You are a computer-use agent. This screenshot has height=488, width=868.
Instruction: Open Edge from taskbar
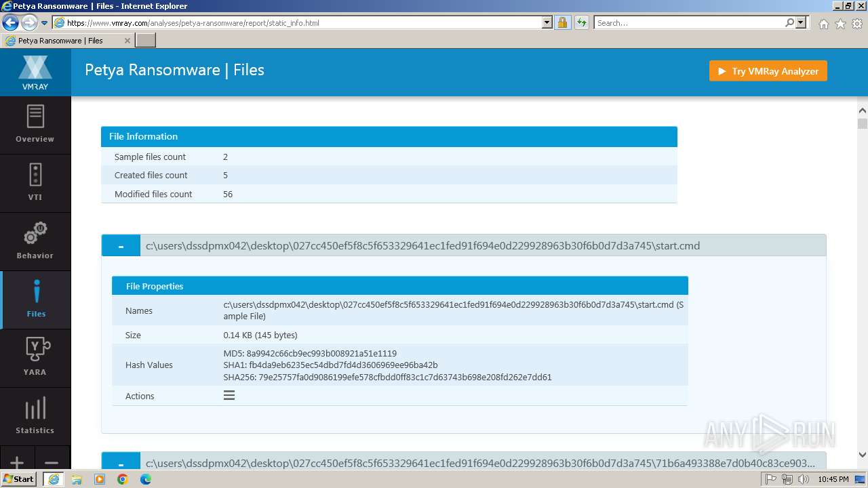(x=146, y=479)
